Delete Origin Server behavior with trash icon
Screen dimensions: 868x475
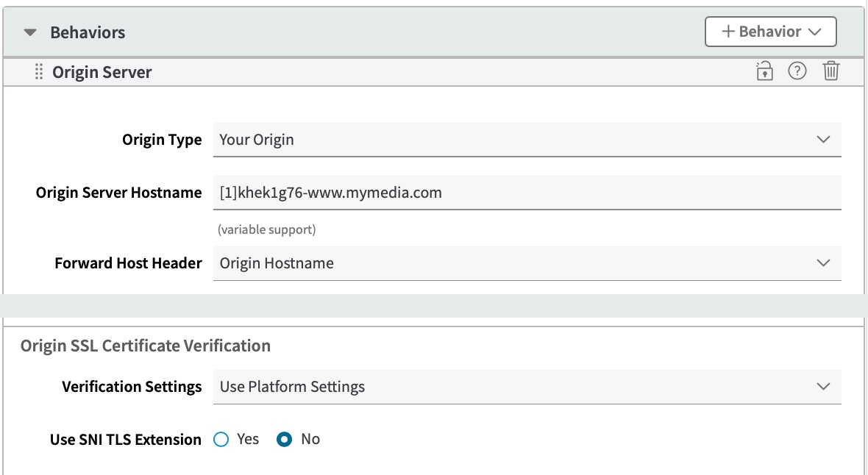point(830,71)
